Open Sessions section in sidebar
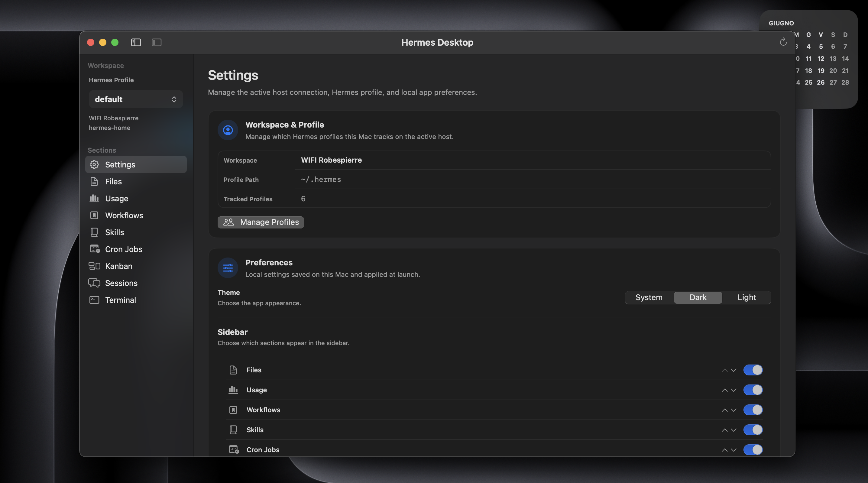Viewport: 868px width, 483px height. (136, 283)
